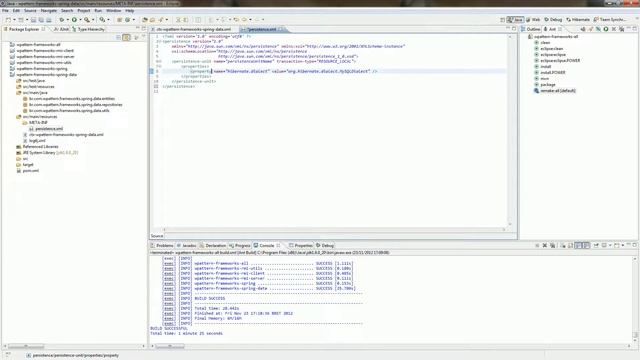Open the Source menu

coord(30,11)
